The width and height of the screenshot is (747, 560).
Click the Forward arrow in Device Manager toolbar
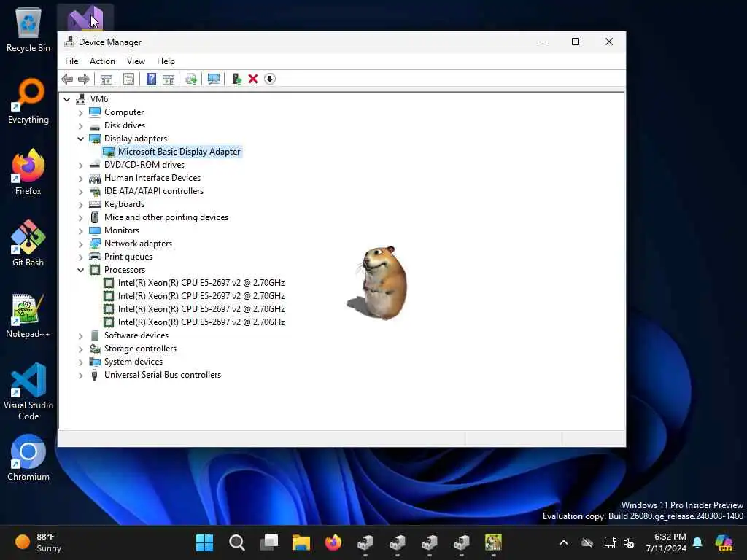[84, 79]
